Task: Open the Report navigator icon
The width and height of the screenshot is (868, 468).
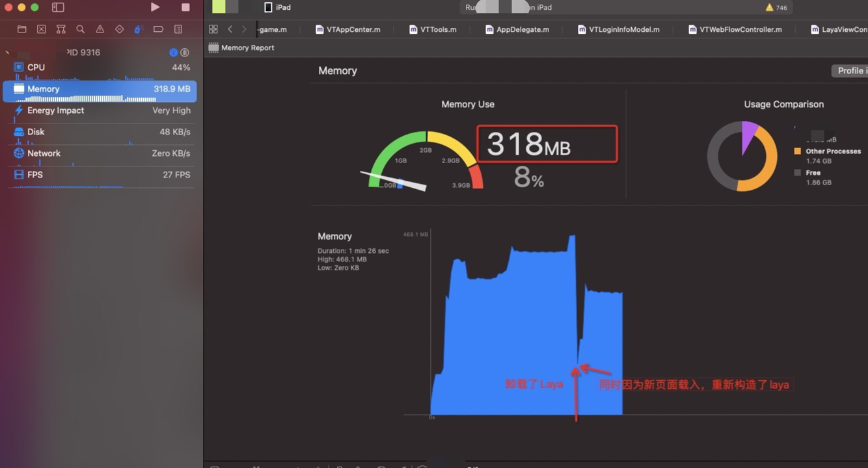Action: 178,29
